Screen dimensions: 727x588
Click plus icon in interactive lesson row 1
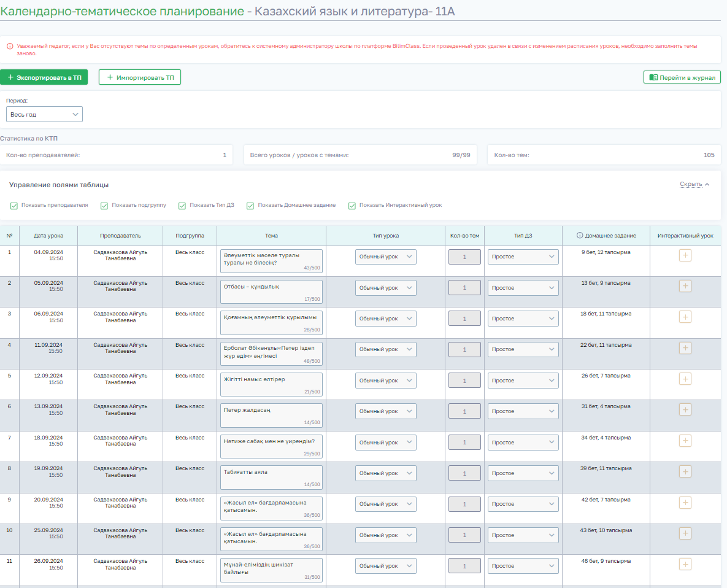pyautogui.click(x=685, y=255)
